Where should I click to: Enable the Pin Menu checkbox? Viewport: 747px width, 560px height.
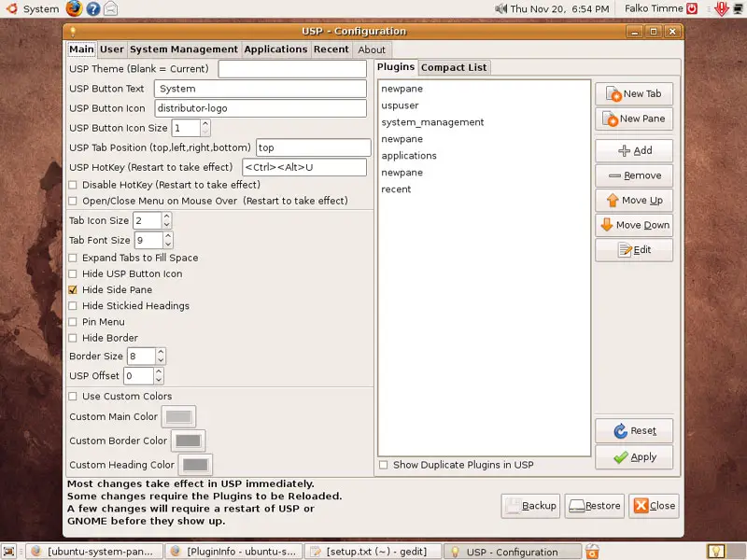[x=73, y=322]
